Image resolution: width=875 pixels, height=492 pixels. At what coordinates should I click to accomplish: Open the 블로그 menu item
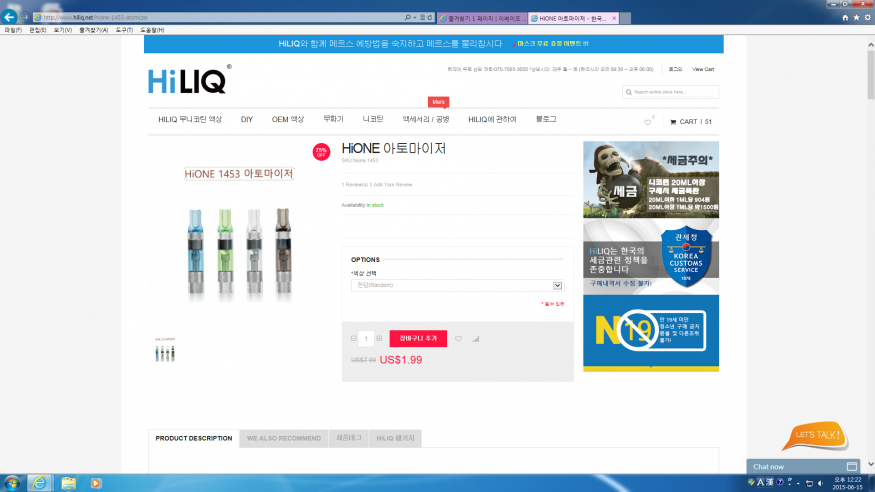546,119
